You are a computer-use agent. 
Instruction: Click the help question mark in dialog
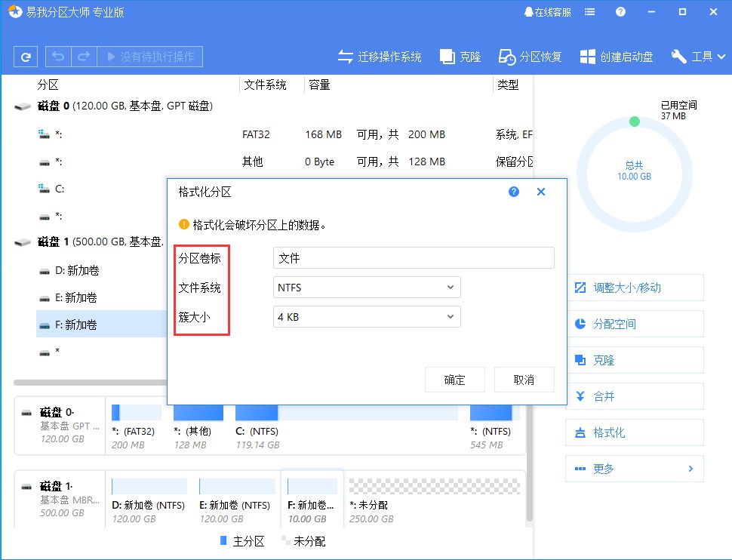pyautogui.click(x=514, y=192)
